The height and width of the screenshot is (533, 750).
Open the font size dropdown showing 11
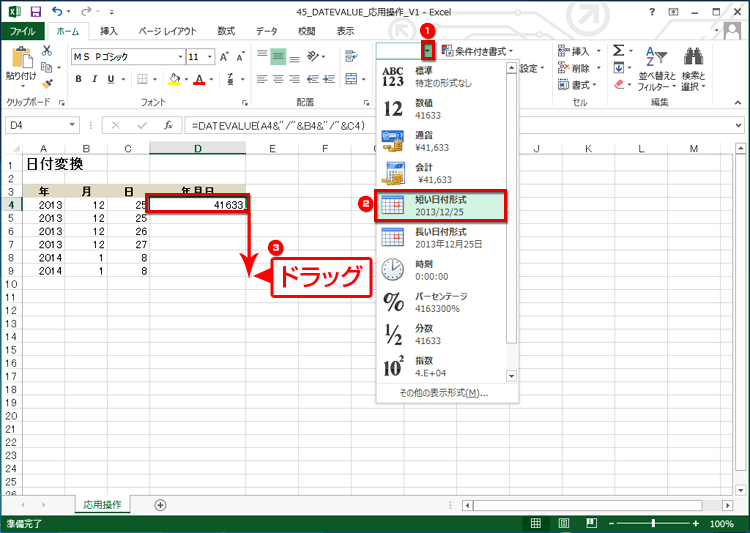210,57
